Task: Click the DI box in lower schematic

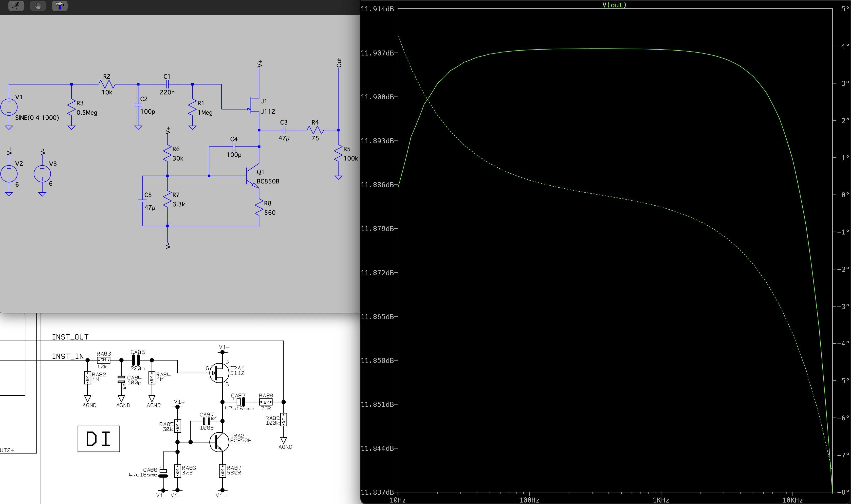Action: pyautogui.click(x=98, y=438)
